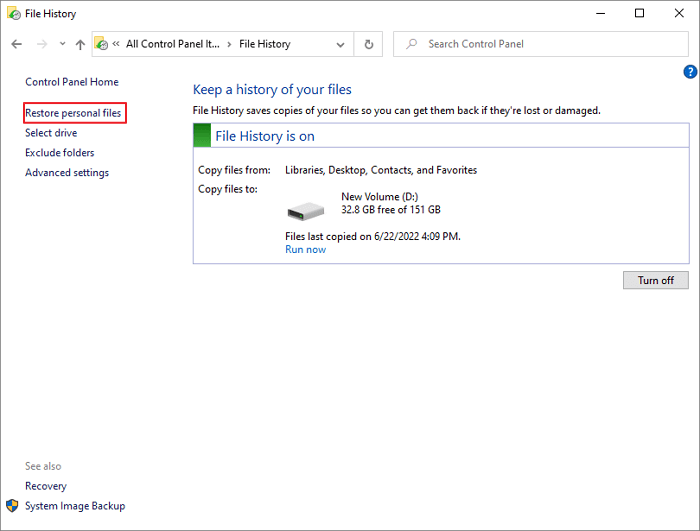Click the Run now link
The image size is (700, 531).
305,250
